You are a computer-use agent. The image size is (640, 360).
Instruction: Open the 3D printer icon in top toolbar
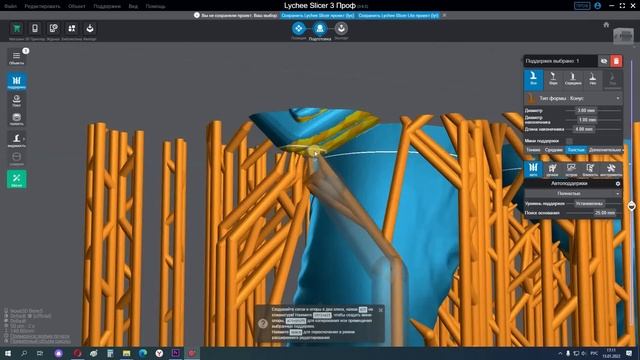coord(35,28)
